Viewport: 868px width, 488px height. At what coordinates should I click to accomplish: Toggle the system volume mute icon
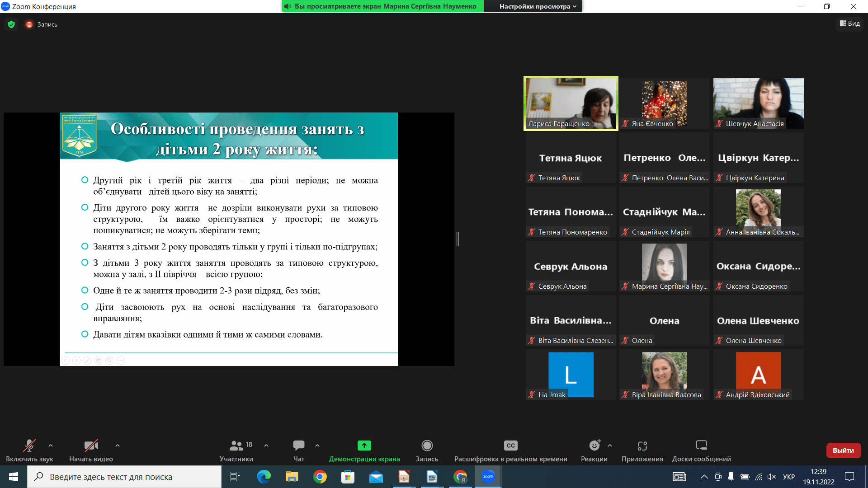click(x=772, y=477)
